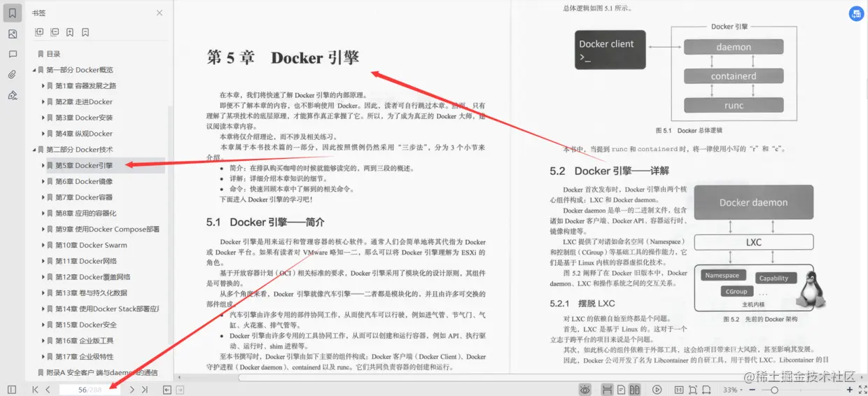
Task: Close the 书签 bookmarks panel
Action: [x=160, y=13]
